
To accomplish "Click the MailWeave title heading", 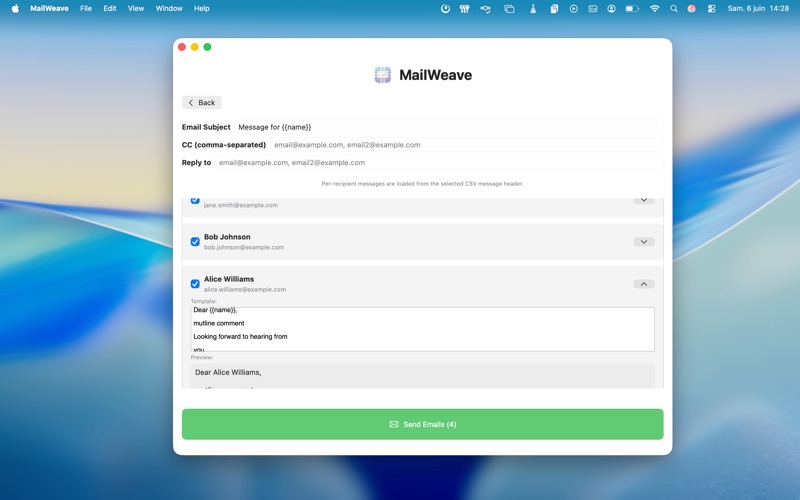I will click(435, 75).
